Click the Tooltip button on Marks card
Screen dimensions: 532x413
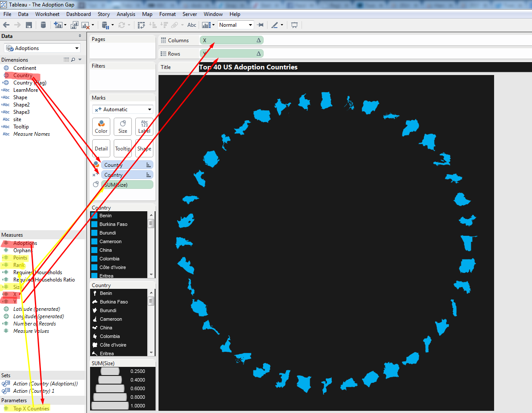pos(123,148)
